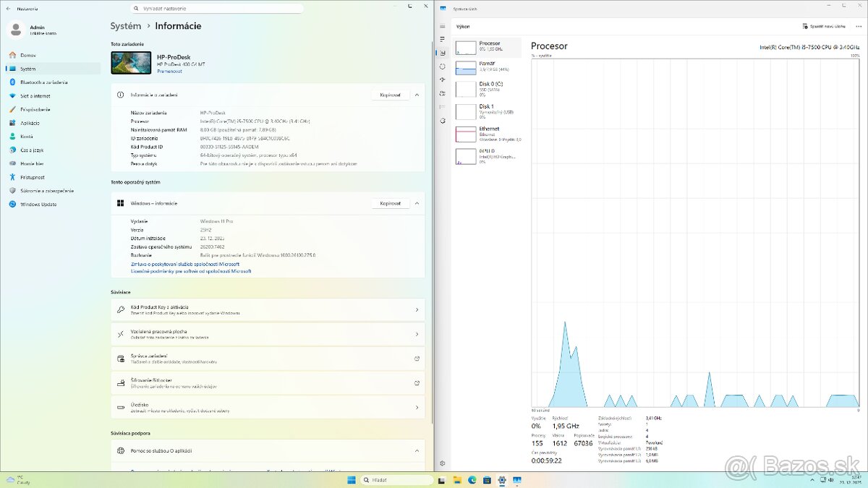Click the Vyhľadať nastavenie search field
The image size is (868, 488).
(x=217, y=8)
